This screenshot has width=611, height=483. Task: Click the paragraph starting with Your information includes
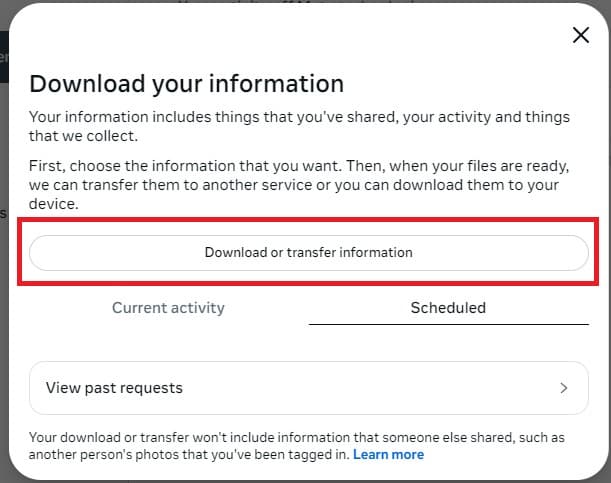pyautogui.click(x=299, y=126)
